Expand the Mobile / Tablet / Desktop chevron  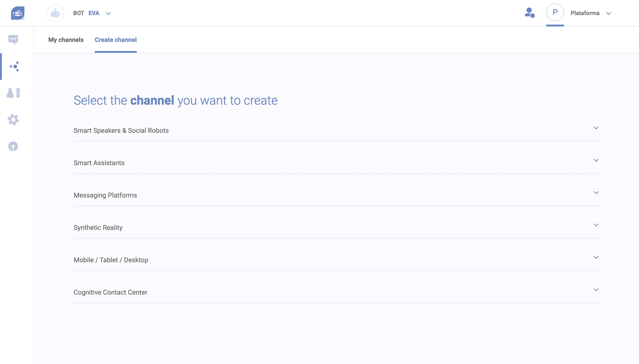[x=596, y=258]
